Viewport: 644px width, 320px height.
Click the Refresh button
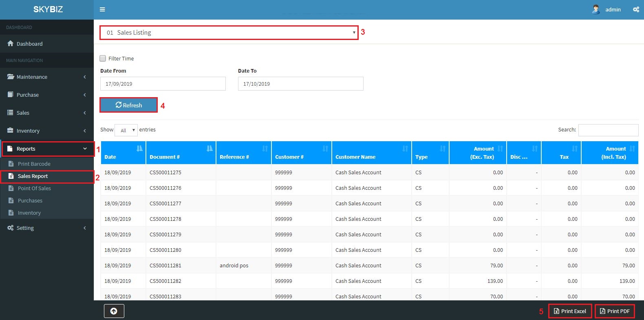tap(129, 105)
